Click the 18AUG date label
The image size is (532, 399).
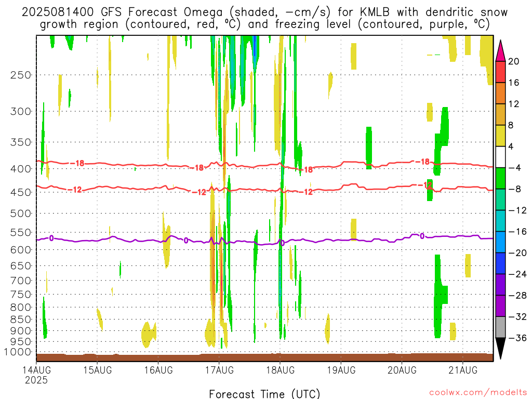coord(280,370)
